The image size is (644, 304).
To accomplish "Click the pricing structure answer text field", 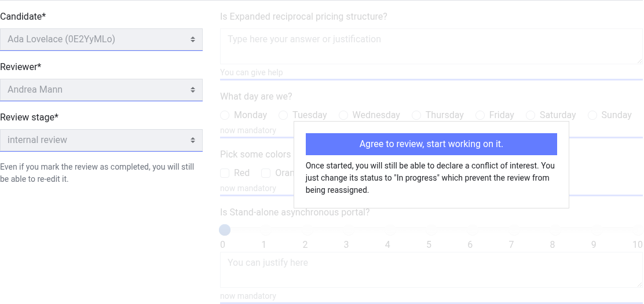I will tap(431, 46).
